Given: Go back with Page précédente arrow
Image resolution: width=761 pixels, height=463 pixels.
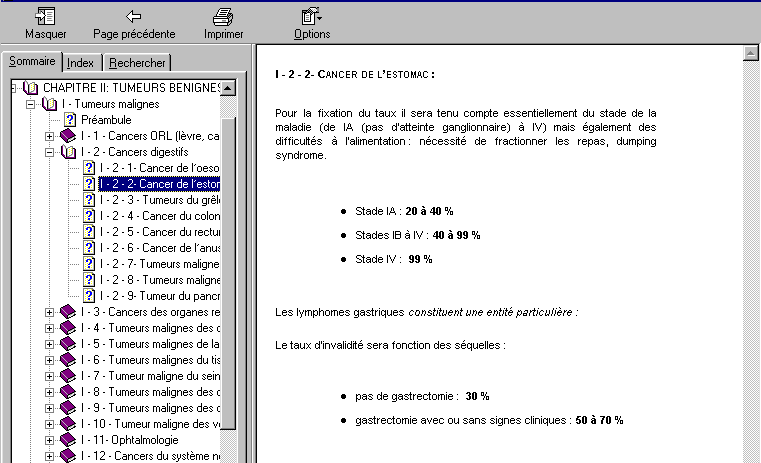Looking at the screenshot, I should pyautogui.click(x=133, y=16).
